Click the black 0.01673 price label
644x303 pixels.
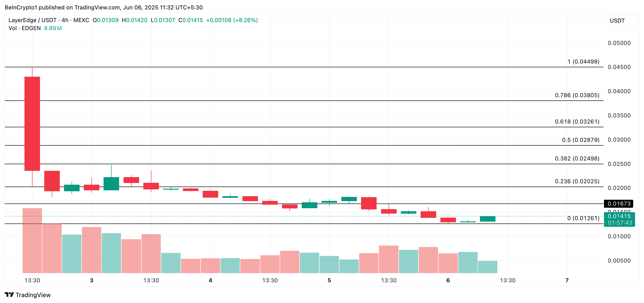pos(619,203)
